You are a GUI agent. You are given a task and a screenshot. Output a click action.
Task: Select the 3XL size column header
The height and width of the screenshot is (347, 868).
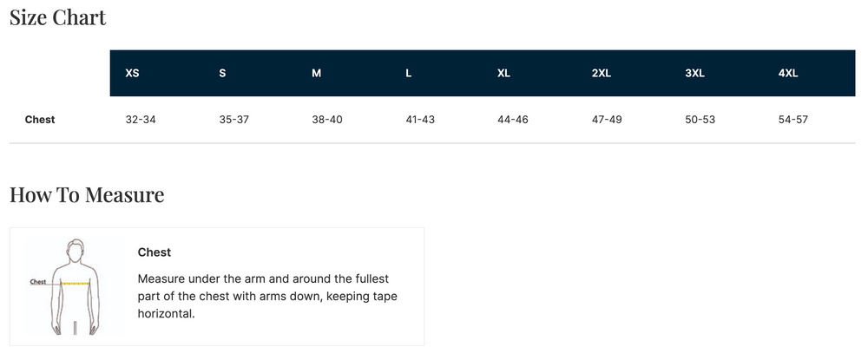pos(694,74)
